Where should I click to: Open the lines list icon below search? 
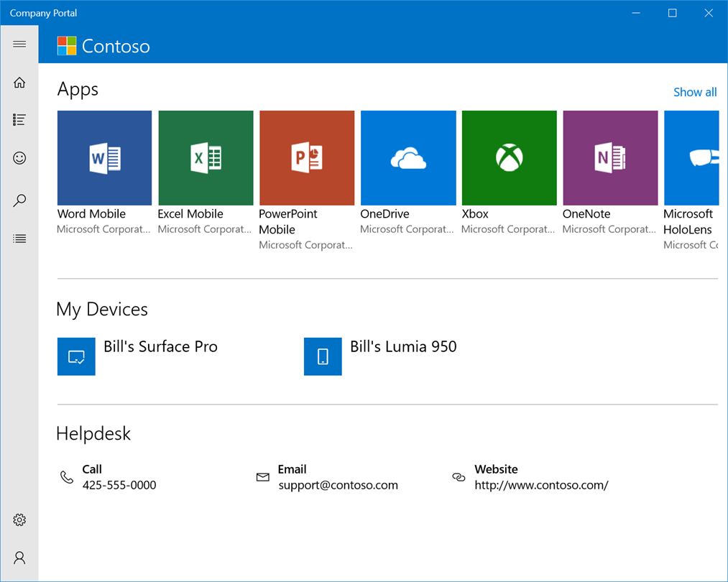click(19, 239)
